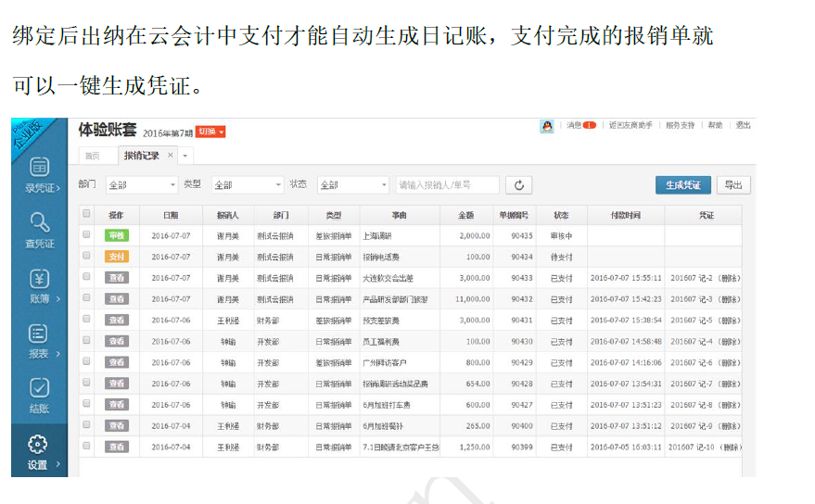Close the 报销记录 tab

point(170,155)
